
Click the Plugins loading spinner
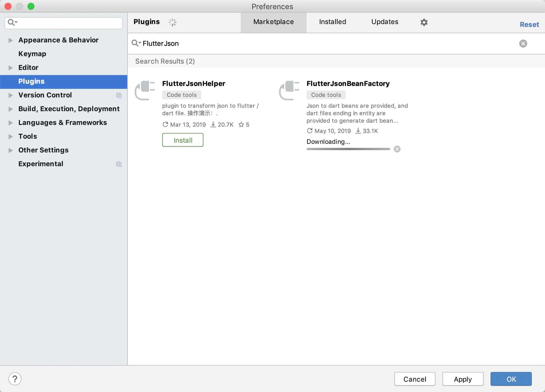[x=172, y=22]
